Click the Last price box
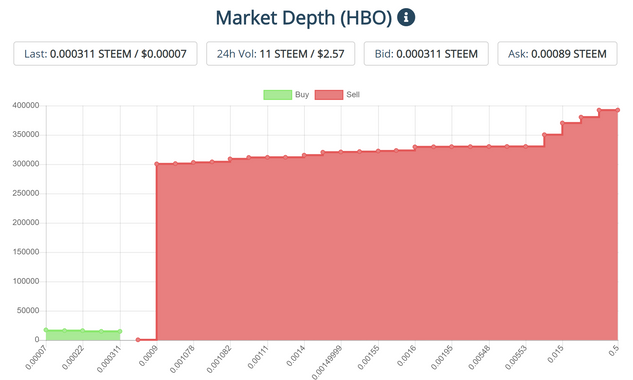The width and height of the screenshot is (633, 380). click(x=105, y=53)
